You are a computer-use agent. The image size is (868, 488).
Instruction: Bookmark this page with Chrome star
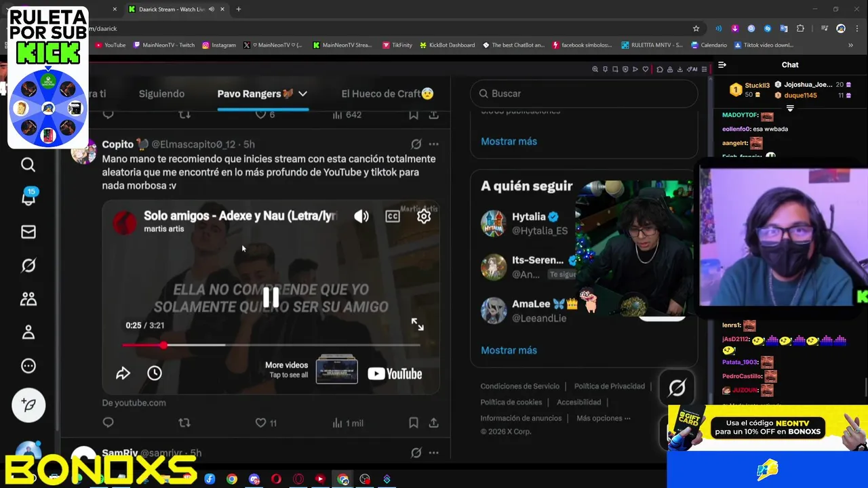696,28
